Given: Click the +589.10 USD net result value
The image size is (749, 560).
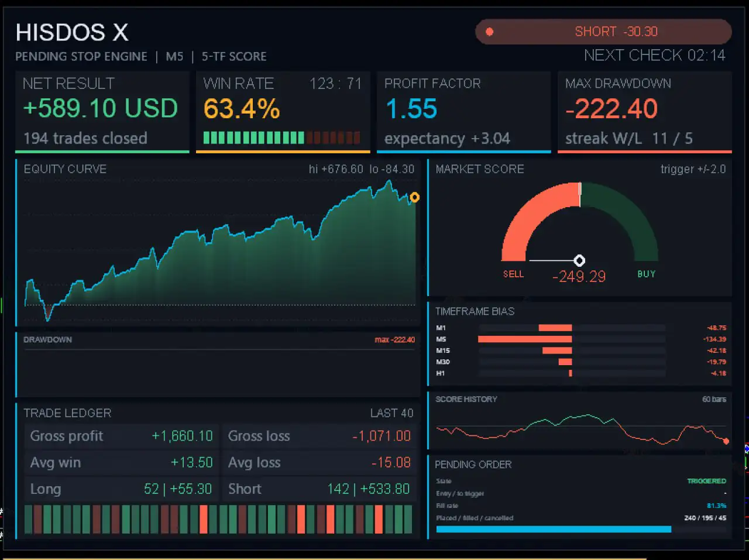Looking at the screenshot, I should (x=100, y=109).
